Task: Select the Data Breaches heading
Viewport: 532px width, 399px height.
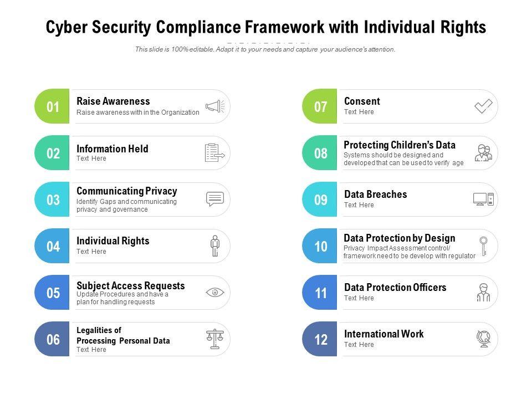Action: point(375,195)
